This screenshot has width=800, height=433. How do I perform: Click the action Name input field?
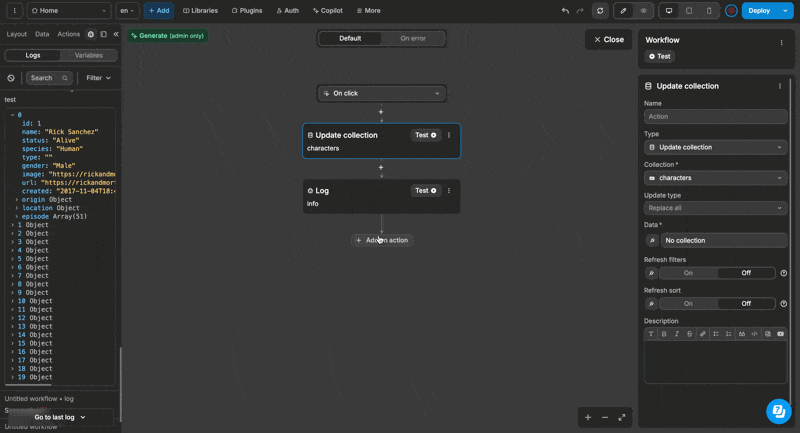715,116
